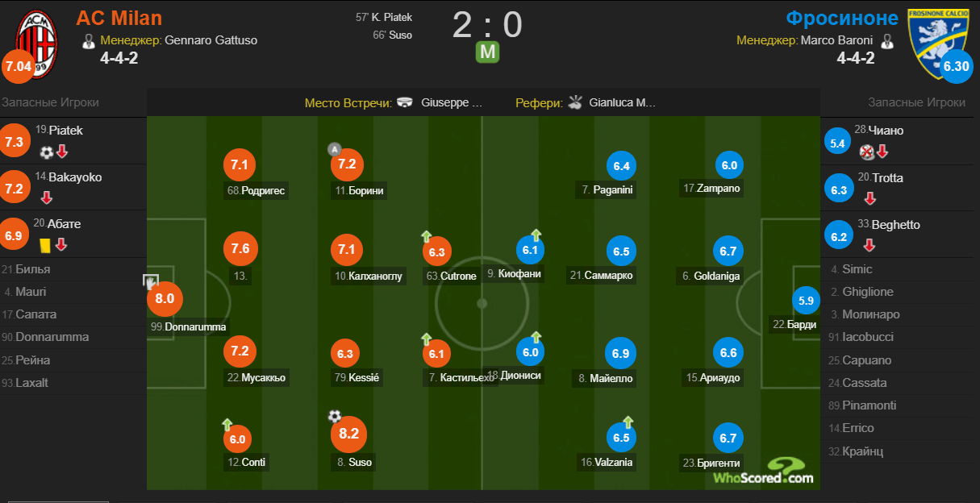Image resolution: width=980 pixels, height=503 pixels.
Task: Click the manager icon beside Gennaro Gattuso
Action: [x=88, y=40]
